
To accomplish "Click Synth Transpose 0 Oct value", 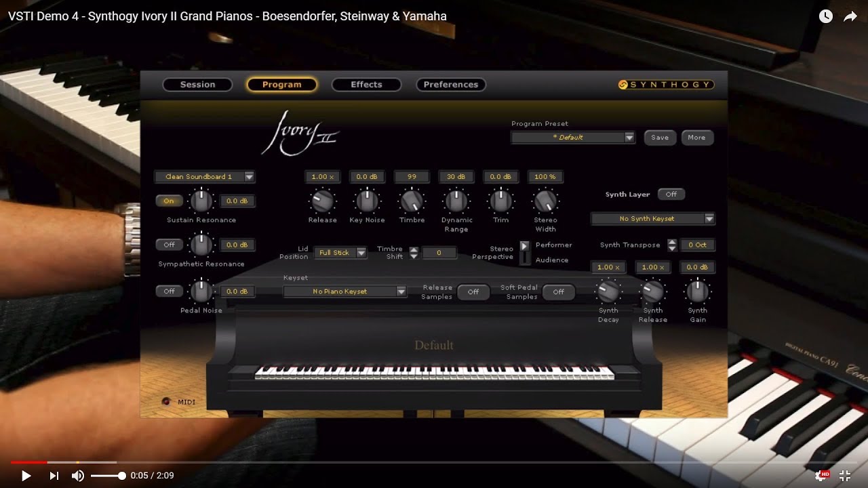I will 697,245.
